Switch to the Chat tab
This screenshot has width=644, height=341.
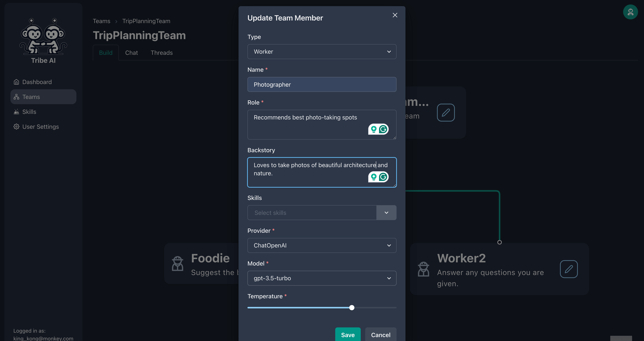(132, 52)
